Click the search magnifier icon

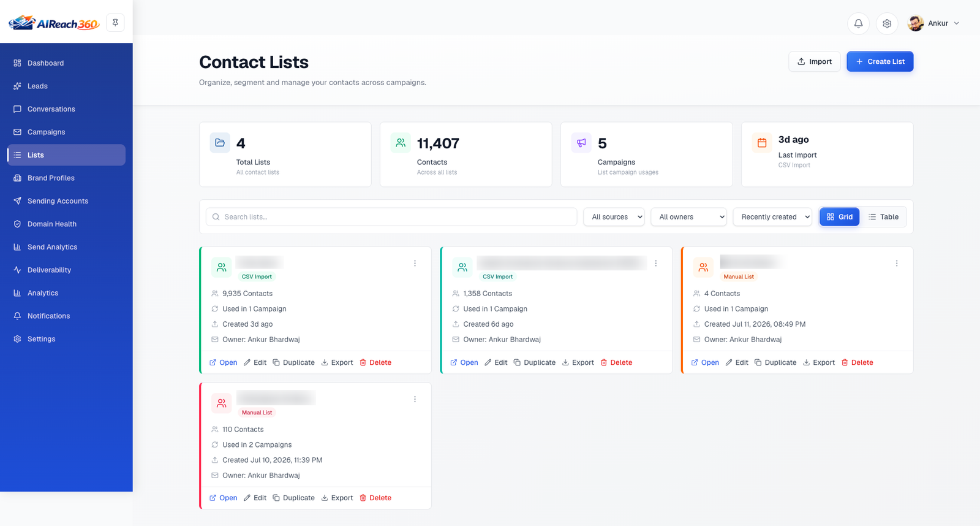pyautogui.click(x=216, y=217)
